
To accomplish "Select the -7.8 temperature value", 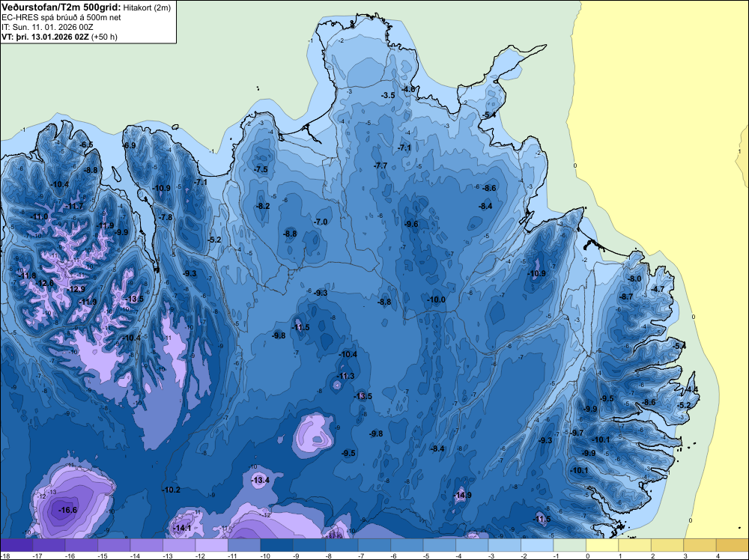I will coord(166,217).
